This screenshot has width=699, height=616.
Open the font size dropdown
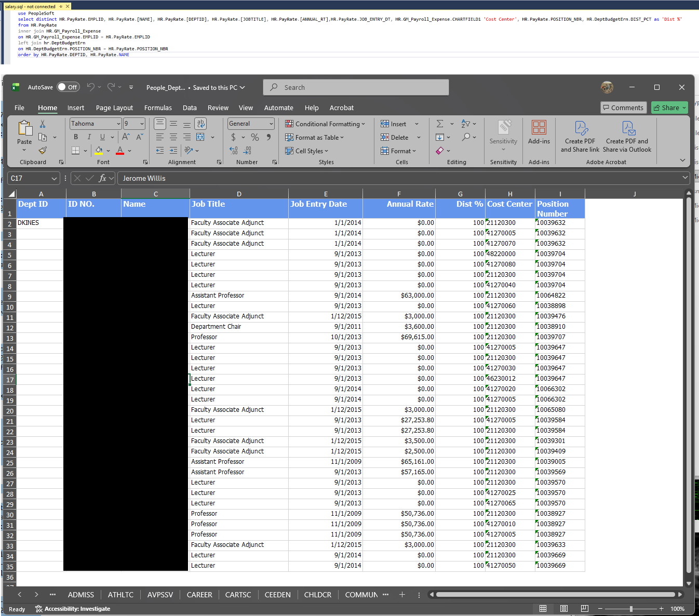click(142, 124)
